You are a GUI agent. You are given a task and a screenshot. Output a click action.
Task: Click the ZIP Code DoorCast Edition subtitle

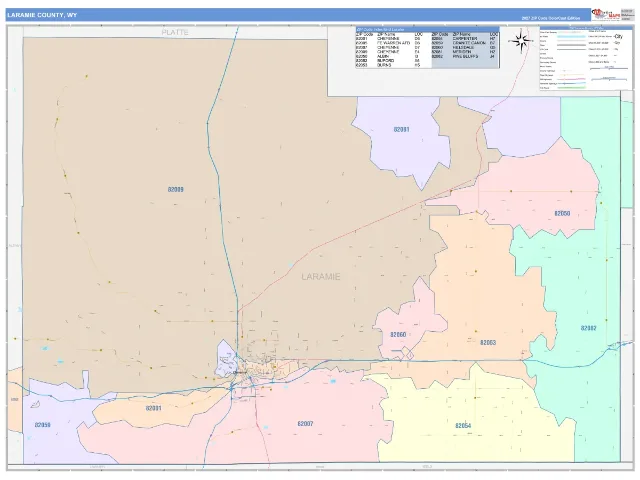(551, 18)
